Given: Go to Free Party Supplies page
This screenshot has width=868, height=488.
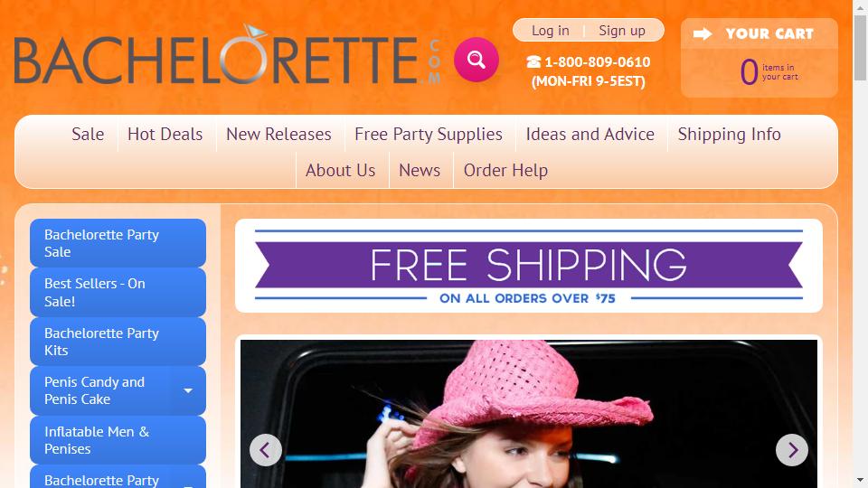Looking at the screenshot, I should pos(429,134).
